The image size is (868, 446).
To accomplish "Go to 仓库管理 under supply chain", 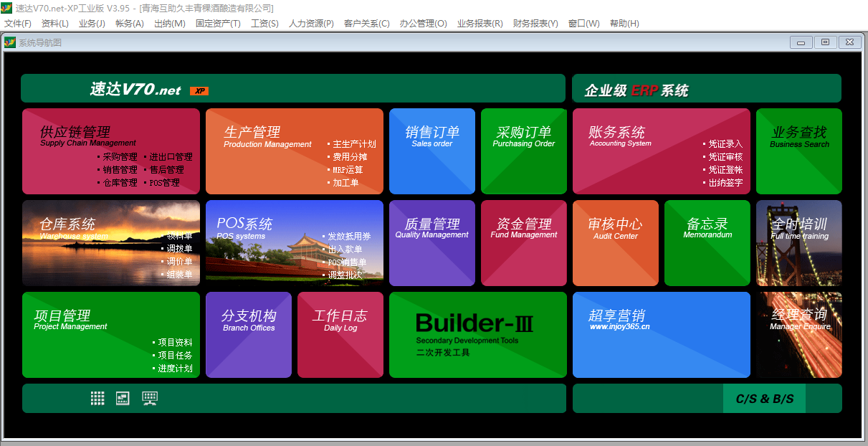I will (x=120, y=183).
